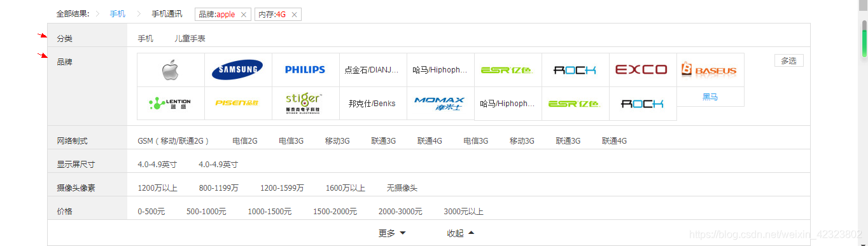Enable 多选 multi-select for brands
This screenshot has width=868, height=246.
coord(788,60)
